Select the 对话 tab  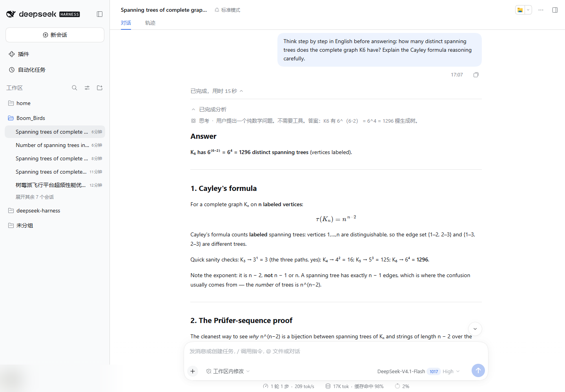[126, 23]
